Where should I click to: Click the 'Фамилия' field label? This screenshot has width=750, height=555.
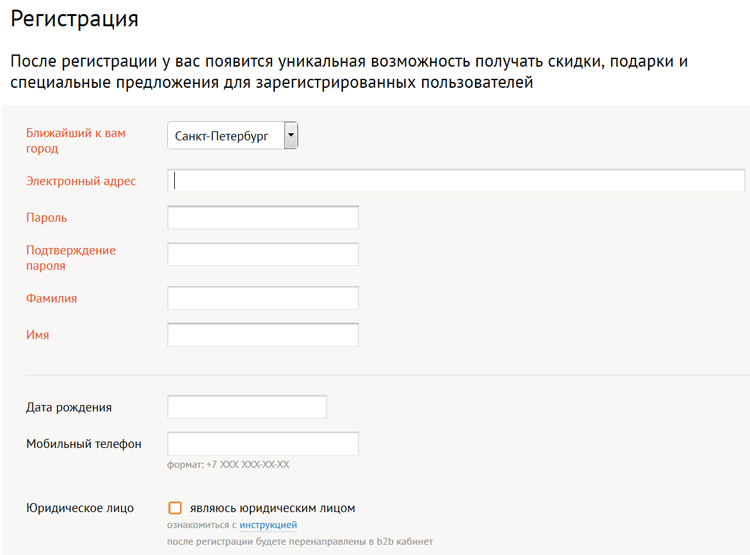51,299
